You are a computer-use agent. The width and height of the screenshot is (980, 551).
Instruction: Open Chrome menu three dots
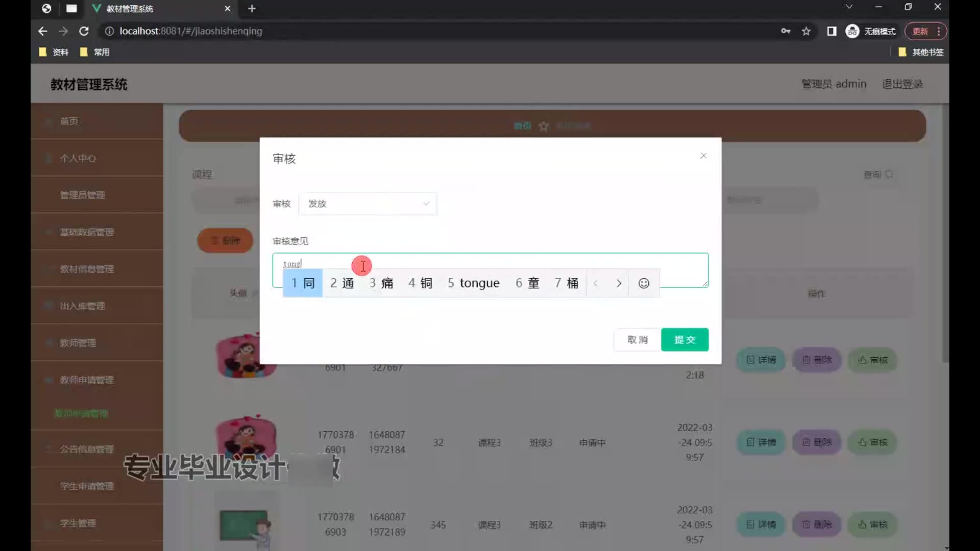(x=939, y=31)
